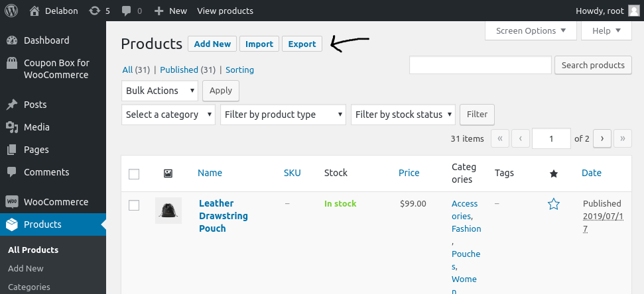Toggle featured star for Leather Drawstring Pouch
The width and height of the screenshot is (644, 294).
(554, 204)
